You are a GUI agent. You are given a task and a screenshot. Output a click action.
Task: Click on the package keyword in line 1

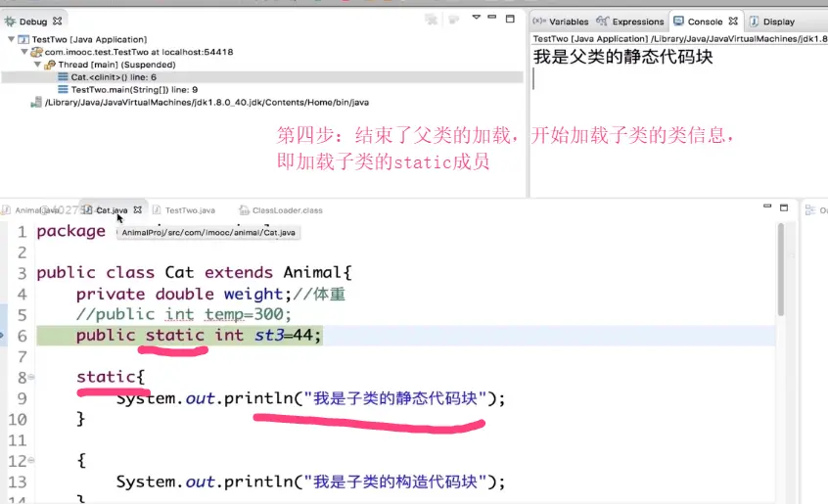pos(70,231)
